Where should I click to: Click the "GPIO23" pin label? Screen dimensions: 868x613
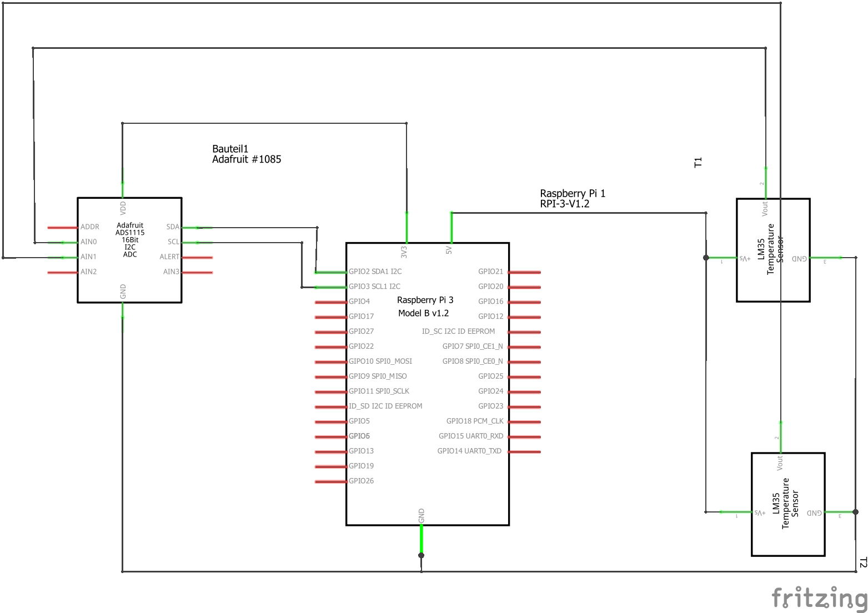click(491, 406)
